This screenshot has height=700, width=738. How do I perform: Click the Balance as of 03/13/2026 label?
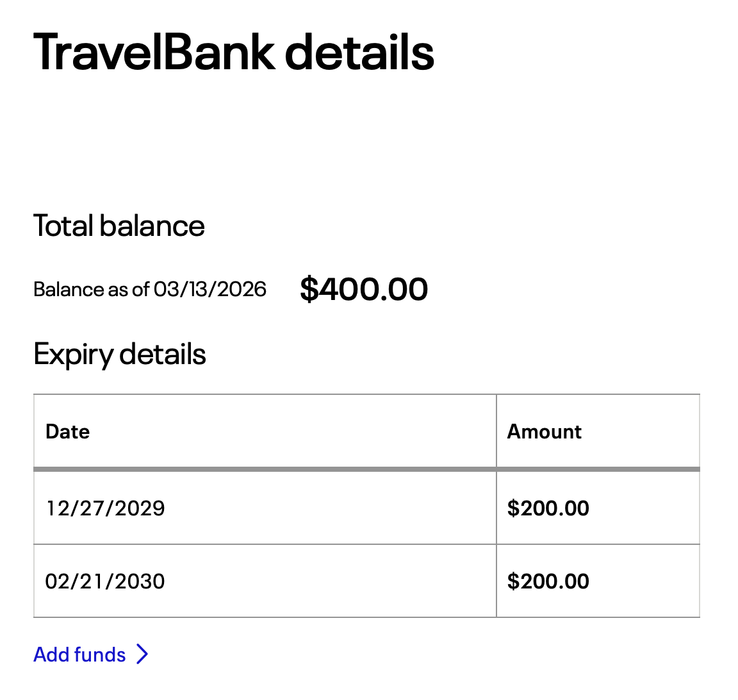tap(150, 289)
